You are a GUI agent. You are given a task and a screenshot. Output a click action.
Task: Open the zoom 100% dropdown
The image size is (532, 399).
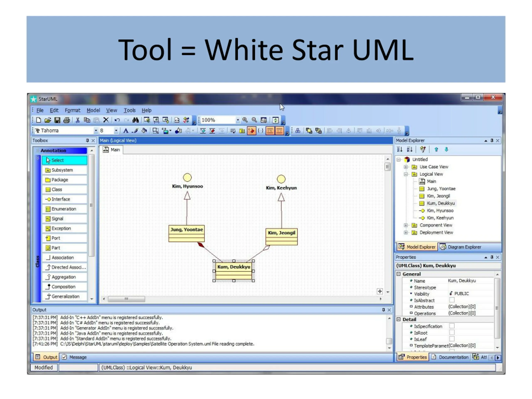[238, 120]
